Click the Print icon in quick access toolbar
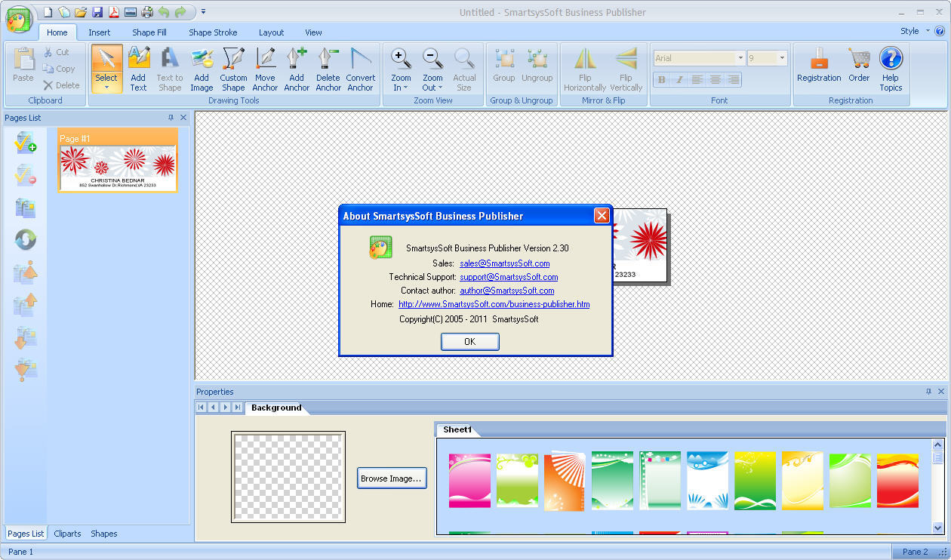Screen dimensions: 951x560 (147, 12)
